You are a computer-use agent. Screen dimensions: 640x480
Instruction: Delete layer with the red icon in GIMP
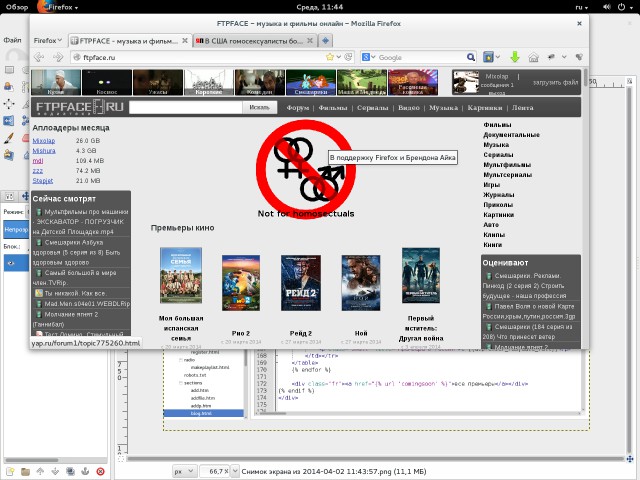pos(100,471)
